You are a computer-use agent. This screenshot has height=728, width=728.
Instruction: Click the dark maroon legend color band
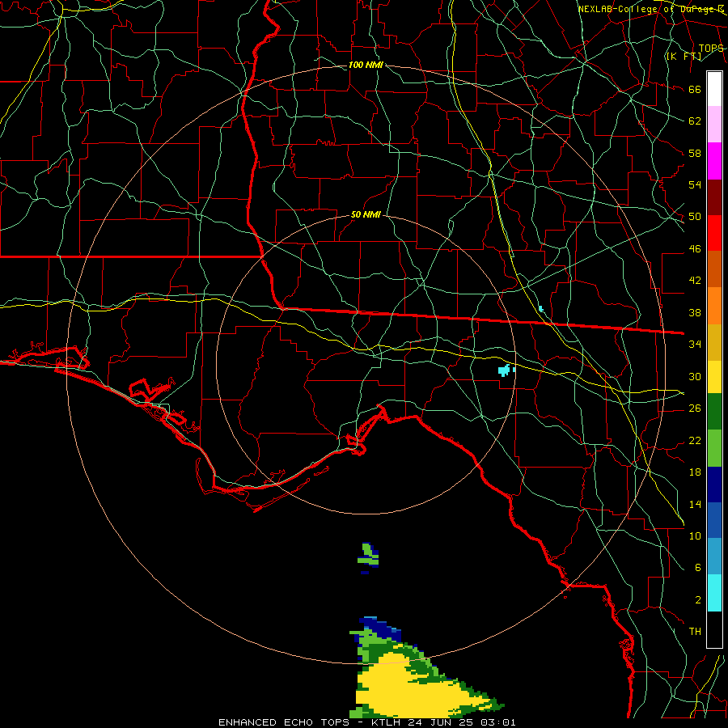714,197
